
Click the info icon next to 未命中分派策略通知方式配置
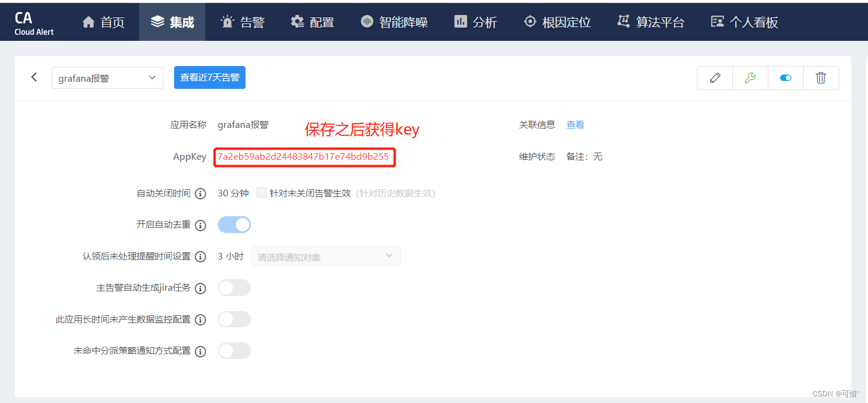click(x=200, y=351)
